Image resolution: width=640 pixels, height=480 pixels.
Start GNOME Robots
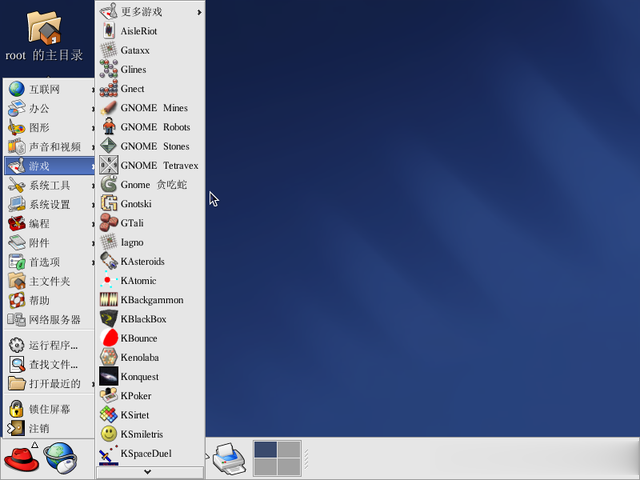pyautogui.click(x=150, y=127)
